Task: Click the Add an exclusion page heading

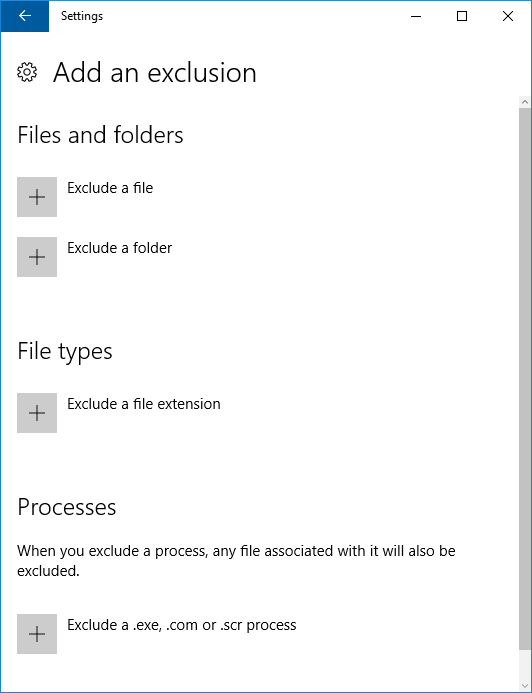Action: point(155,72)
